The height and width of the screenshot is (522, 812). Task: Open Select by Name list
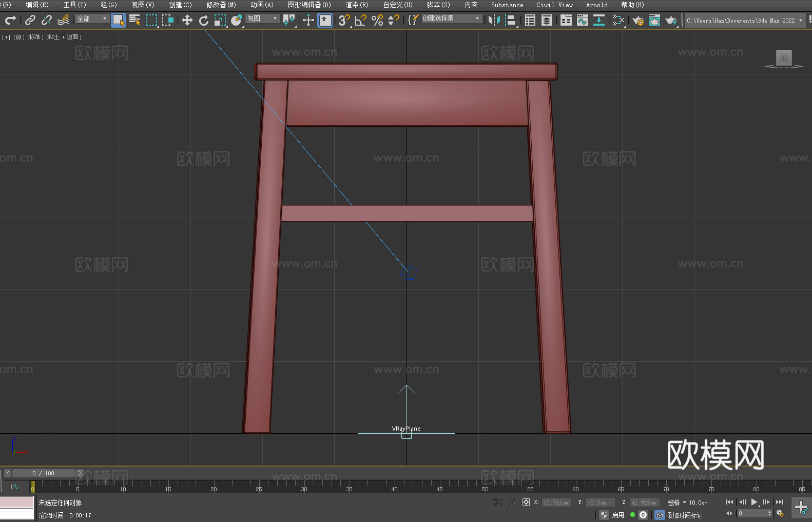(x=135, y=20)
